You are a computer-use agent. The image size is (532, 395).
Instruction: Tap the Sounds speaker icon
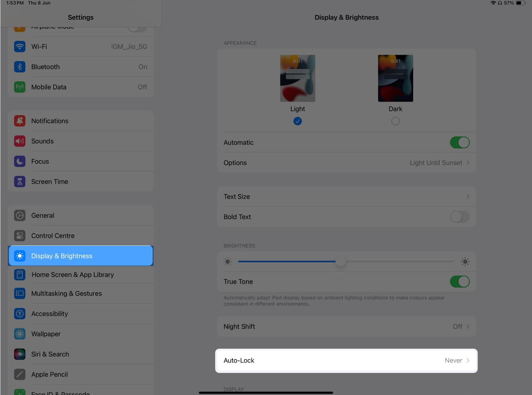click(x=19, y=141)
